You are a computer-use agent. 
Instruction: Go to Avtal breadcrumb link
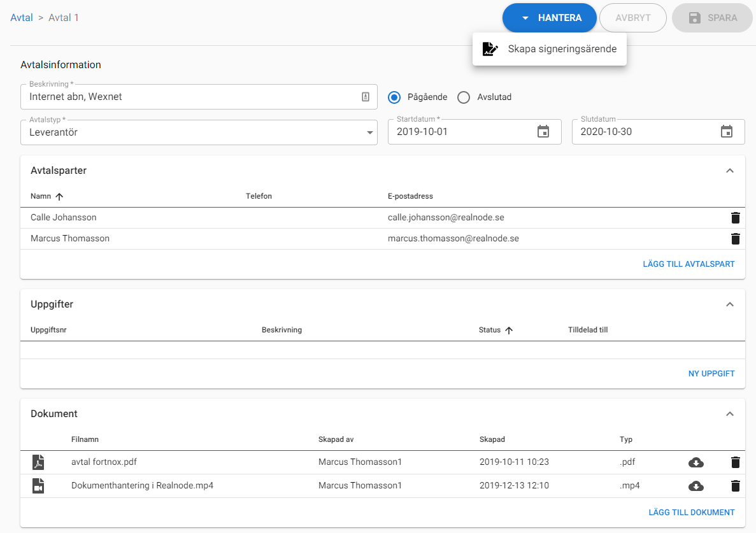(x=22, y=18)
